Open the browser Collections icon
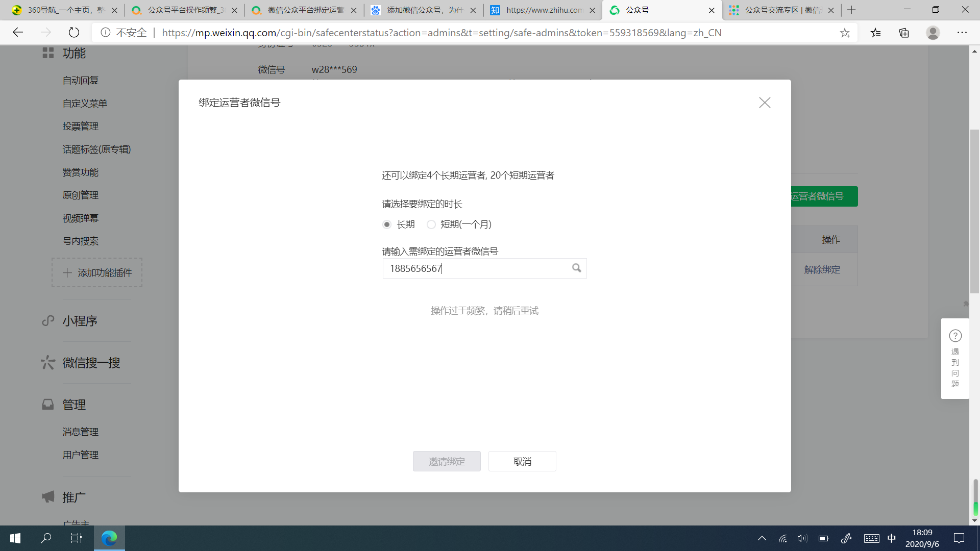This screenshot has height=551, width=980. click(904, 33)
